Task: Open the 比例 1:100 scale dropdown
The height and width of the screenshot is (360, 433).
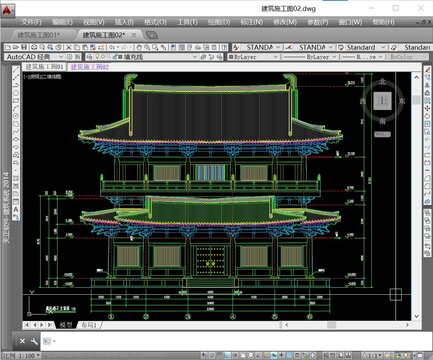Action: [39, 356]
